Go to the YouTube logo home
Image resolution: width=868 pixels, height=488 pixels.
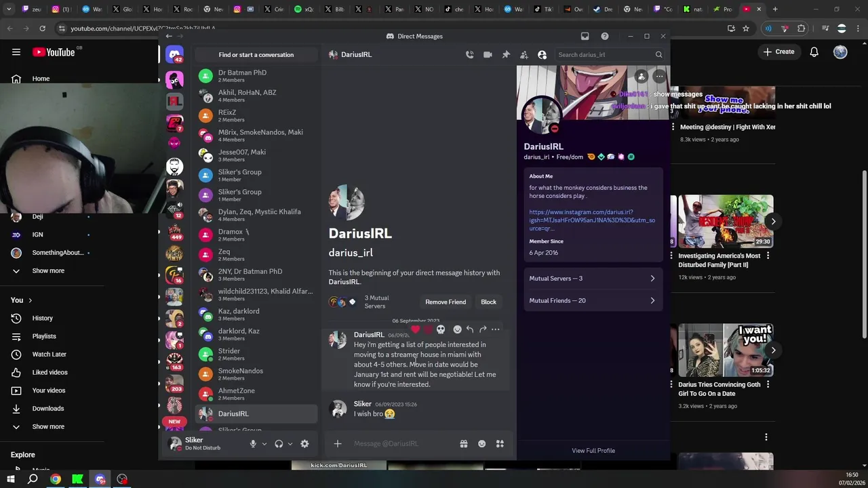[54, 52]
